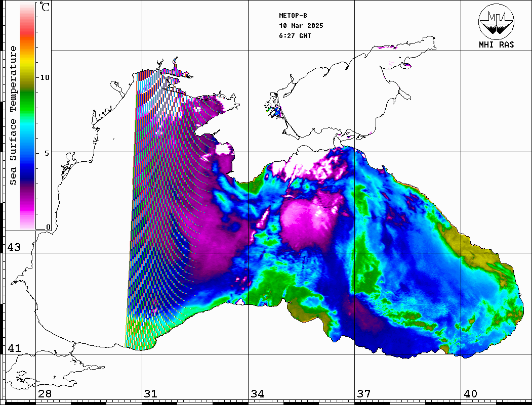Click the 10 Mar 2025 date text
Image resolution: width=532 pixels, height=405 pixels.
(301, 26)
